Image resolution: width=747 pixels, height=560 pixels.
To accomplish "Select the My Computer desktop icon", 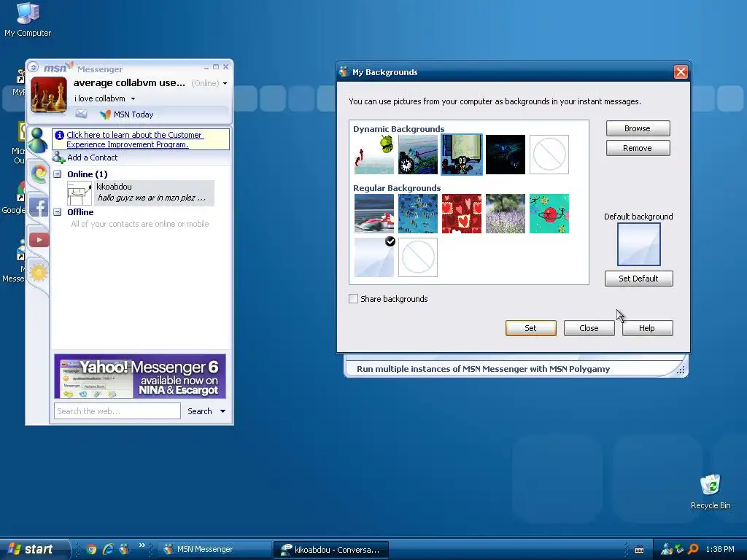I will [28, 20].
